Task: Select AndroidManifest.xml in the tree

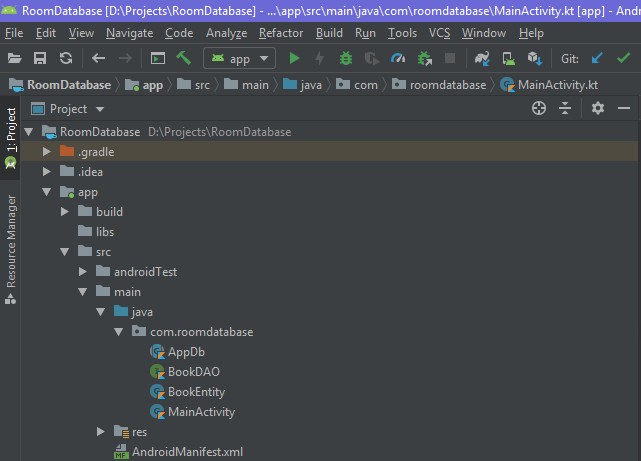Action: point(179,452)
